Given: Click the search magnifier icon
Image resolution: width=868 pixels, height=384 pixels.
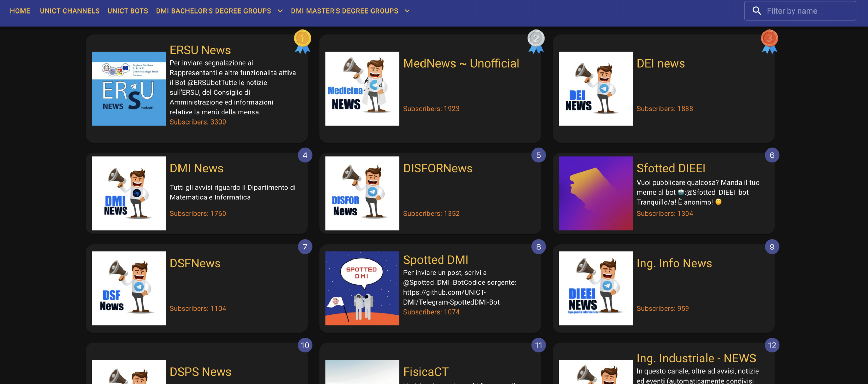Looking at the screenshot, I should point(757,11).
